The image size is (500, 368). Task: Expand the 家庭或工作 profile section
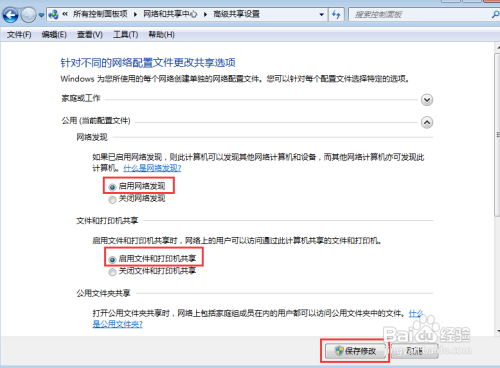pos(427,100)
